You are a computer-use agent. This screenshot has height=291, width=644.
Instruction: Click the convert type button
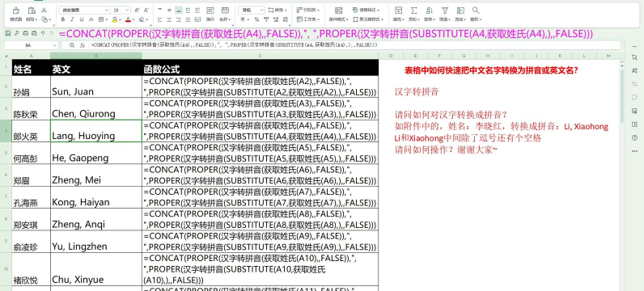(278, 10)
